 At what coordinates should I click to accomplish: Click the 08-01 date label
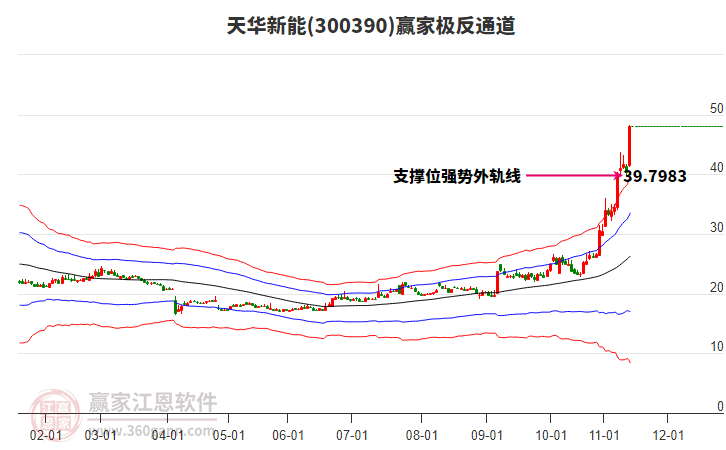[x=422, y=435]
